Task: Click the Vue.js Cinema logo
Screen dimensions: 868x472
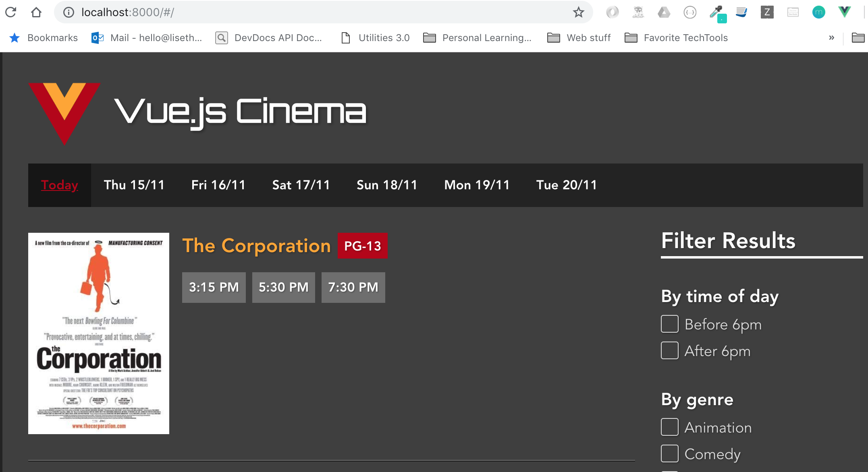Action: (x=64, y=114)
